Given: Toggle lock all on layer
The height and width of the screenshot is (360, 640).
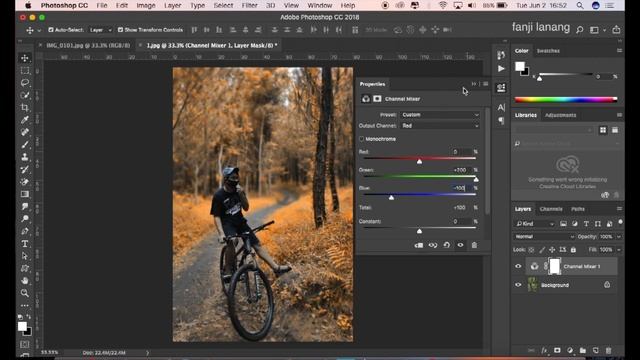Looking at the screenshot, I should coord(573,249).
